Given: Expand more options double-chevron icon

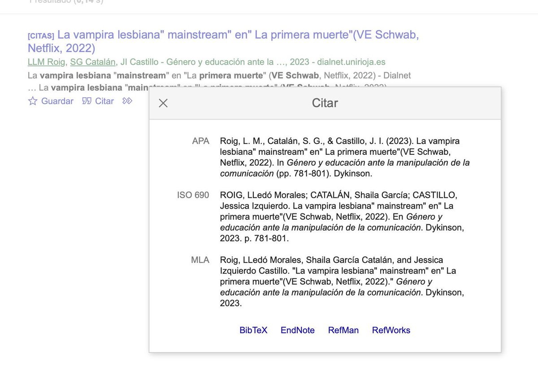Looking at the screenshot, I should [x=127, y=101].
